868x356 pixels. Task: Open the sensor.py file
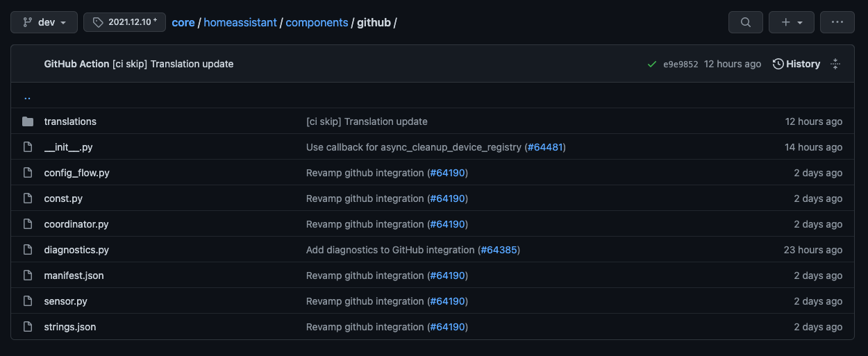(x=65, y=301)
